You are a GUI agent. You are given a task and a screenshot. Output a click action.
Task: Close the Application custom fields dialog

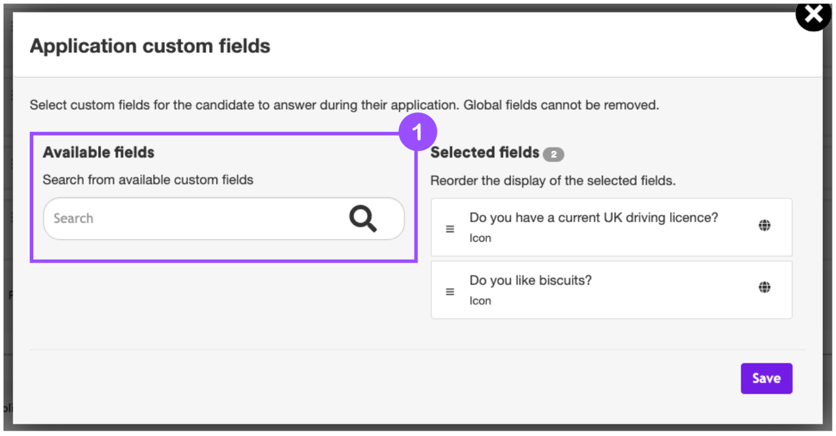[814, 15]
